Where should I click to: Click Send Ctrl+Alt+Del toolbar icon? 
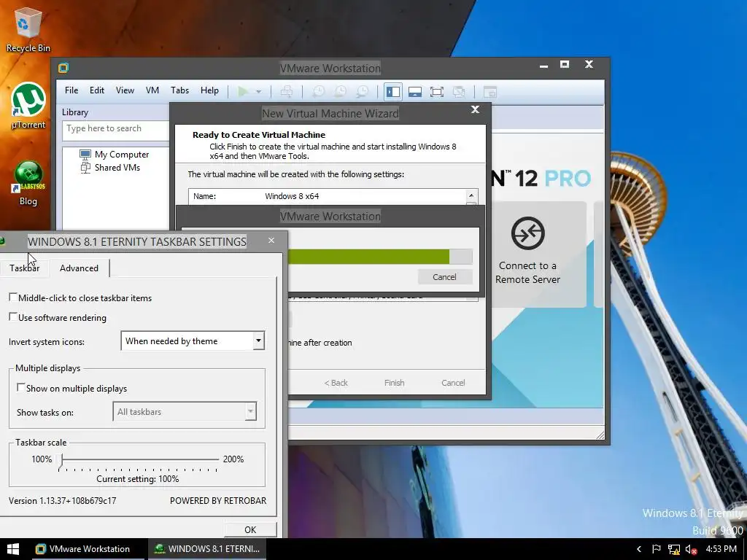(x=286, y=91)
